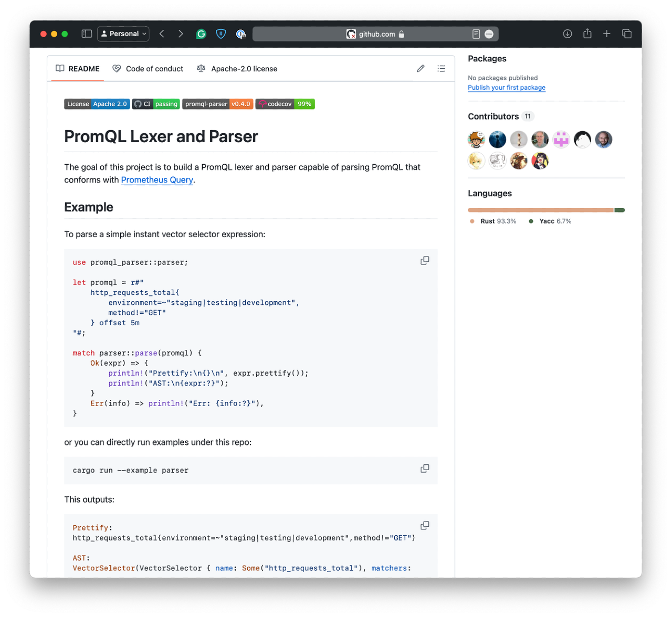This screenshot has width=672, height=617.
Task: Expand the Personal profile dropdown
Action: click(123, 34)
